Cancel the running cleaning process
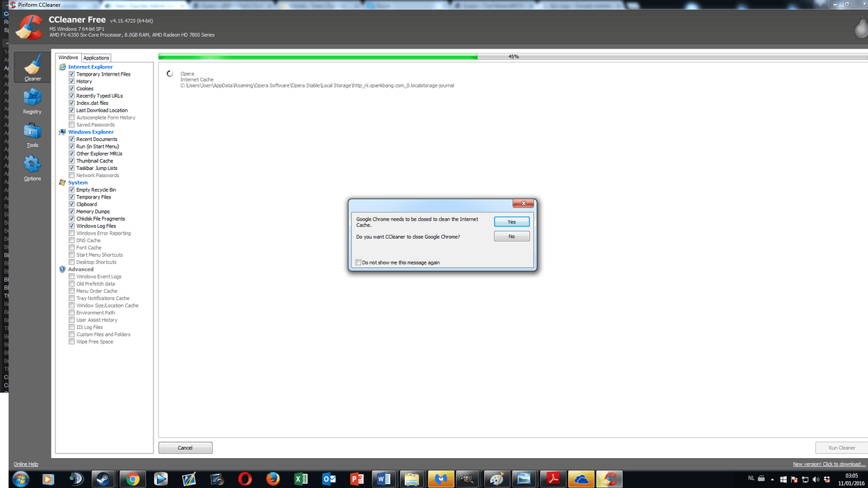This screenshot has height=488, width=868. point(185,448)
